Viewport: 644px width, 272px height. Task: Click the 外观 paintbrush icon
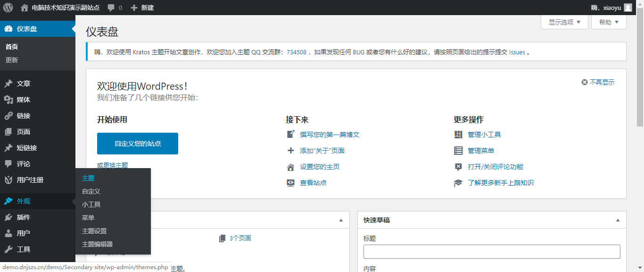click(8, 201)
